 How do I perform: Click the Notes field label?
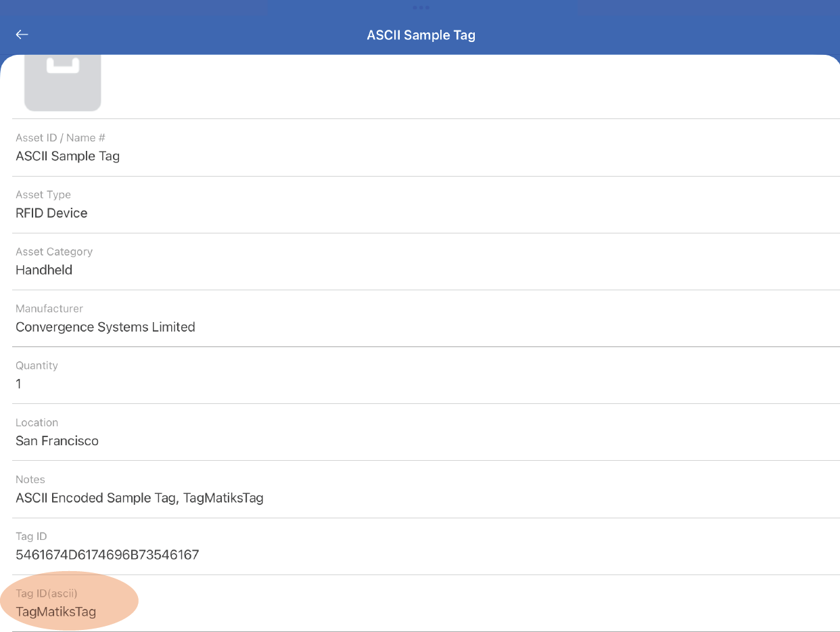pos(30,479)
